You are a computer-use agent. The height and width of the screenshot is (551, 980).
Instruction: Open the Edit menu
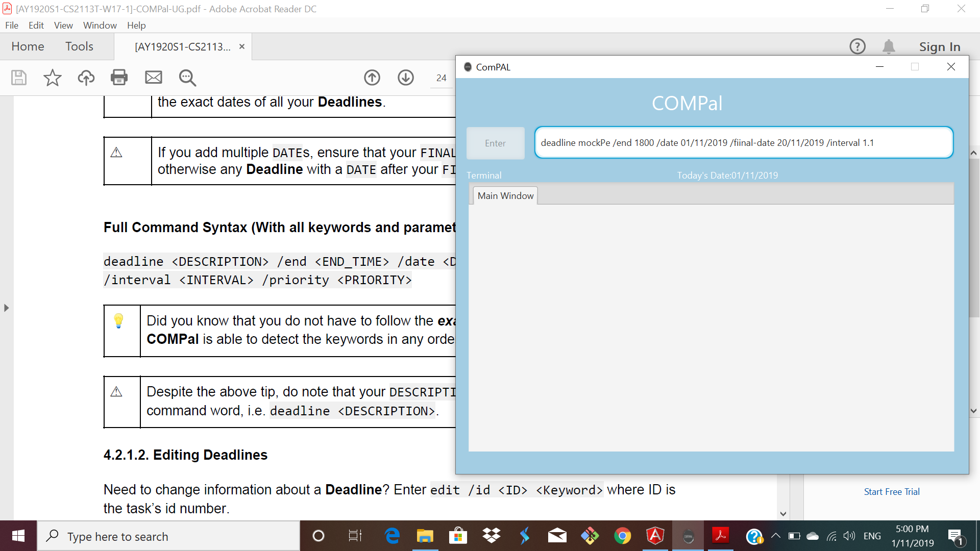pos(36,25)
